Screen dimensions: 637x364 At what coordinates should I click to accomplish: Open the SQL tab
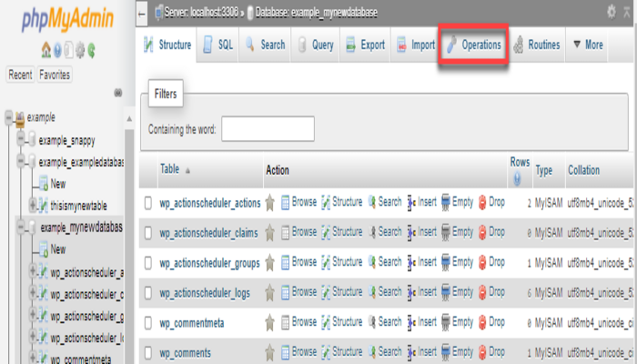tap(217, 44)
